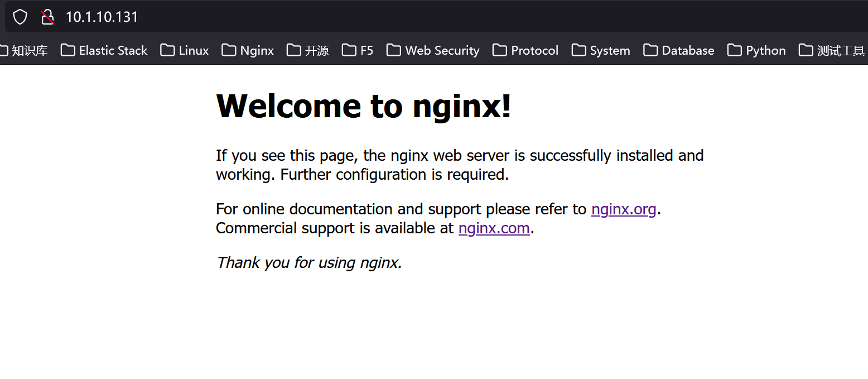Open the Web Security bookmark folder
Screen dimensions: 868x379
433,50
